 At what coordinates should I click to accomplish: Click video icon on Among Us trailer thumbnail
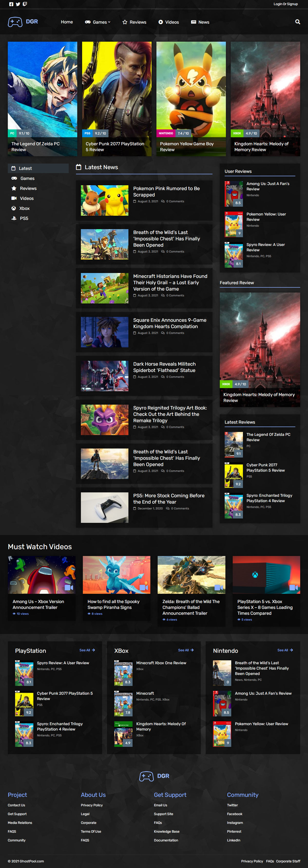[69, 588]
